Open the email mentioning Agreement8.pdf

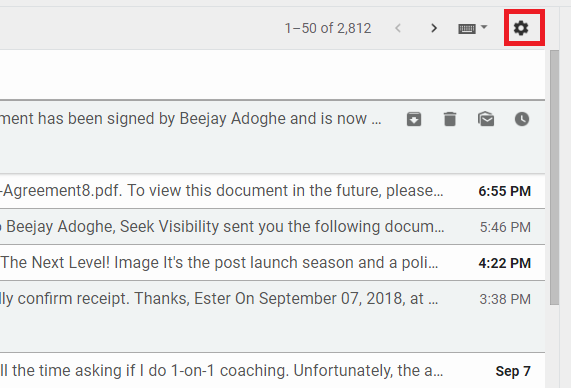pos(272,191)
